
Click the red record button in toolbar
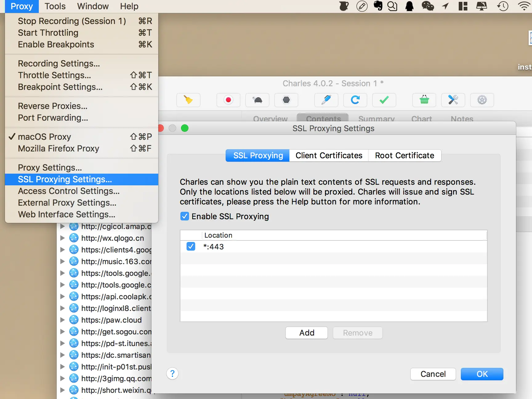pos(228,100)
